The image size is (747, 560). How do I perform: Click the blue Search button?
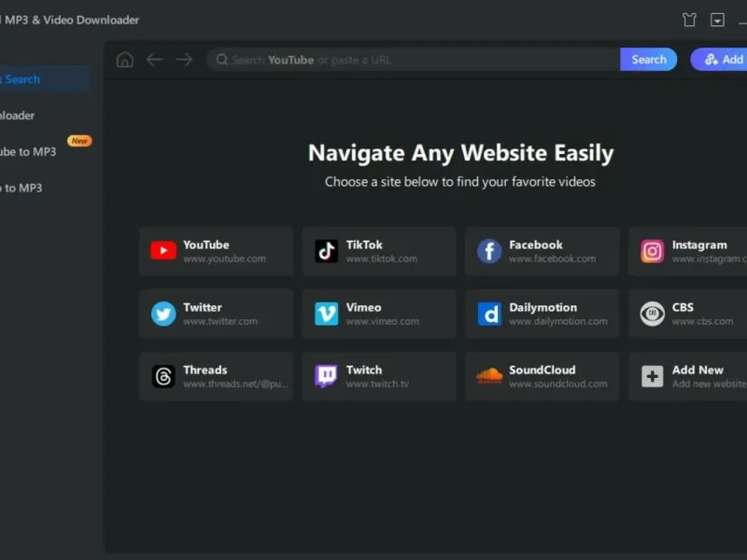[x=648, y=60]
